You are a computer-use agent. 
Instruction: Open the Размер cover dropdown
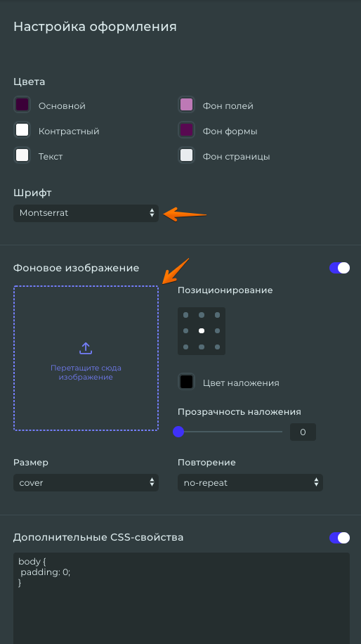pos(86,482)
